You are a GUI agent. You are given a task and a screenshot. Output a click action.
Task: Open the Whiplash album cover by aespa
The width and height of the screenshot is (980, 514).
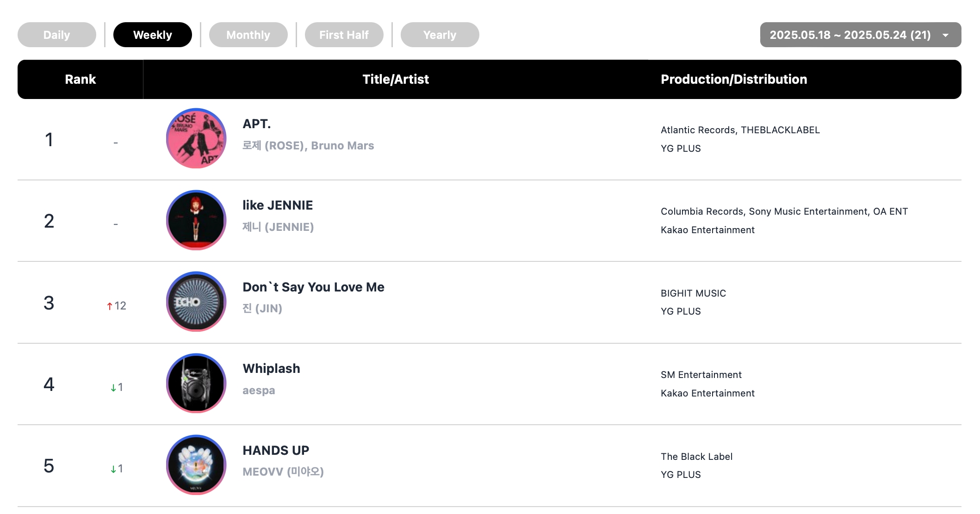tap(196, 383)
